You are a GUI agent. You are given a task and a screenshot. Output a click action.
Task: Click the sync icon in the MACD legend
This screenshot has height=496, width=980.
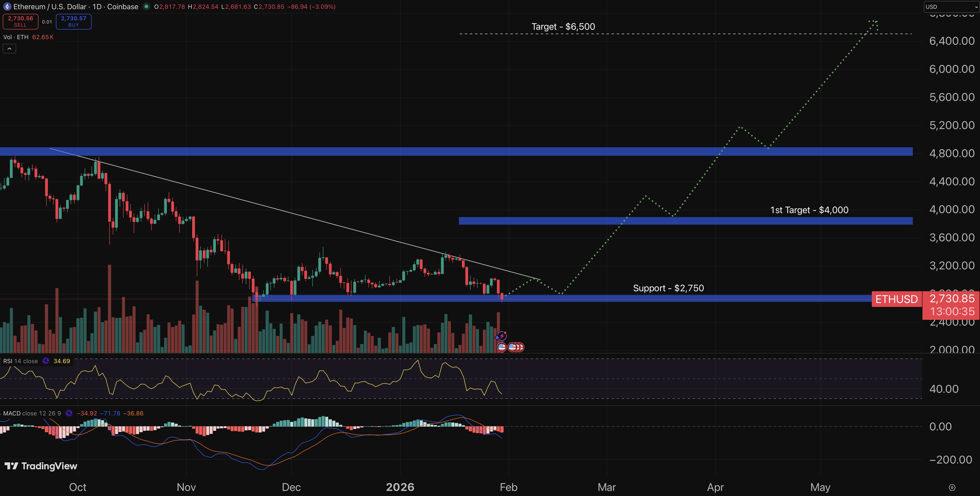69,413
